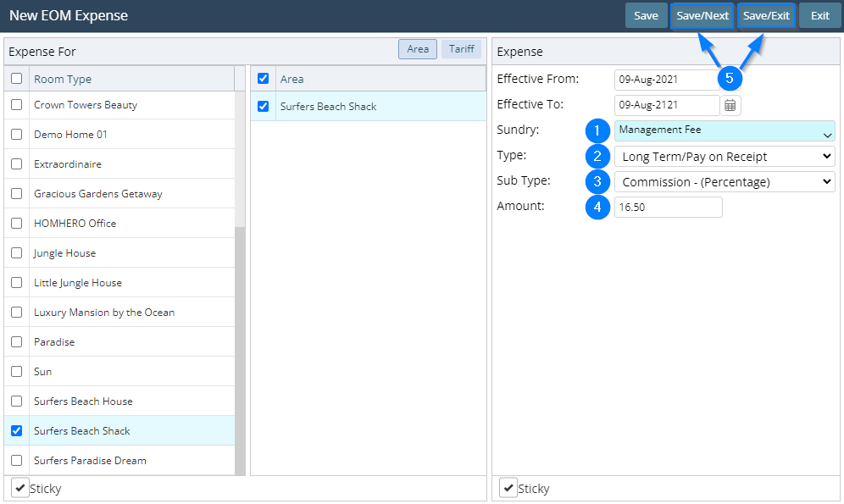
Task: Tick the Paradise room type checkbox
Action: [x=16, y=342]
